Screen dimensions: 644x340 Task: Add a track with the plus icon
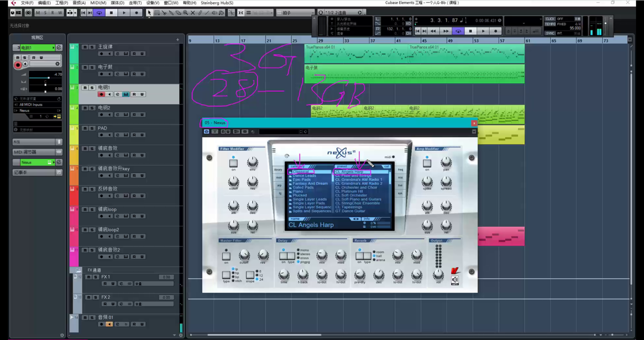[177, 40]
